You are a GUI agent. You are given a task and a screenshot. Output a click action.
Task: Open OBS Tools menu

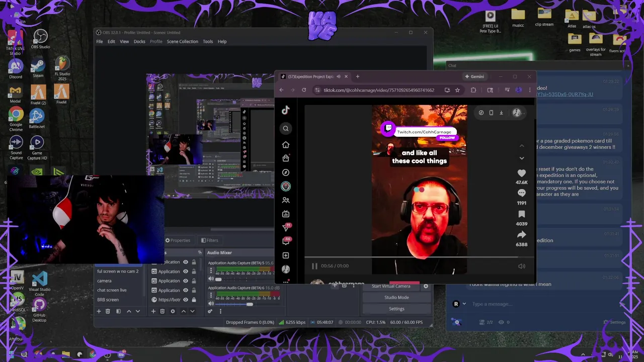pyautogui.click(x=208, y=41)
